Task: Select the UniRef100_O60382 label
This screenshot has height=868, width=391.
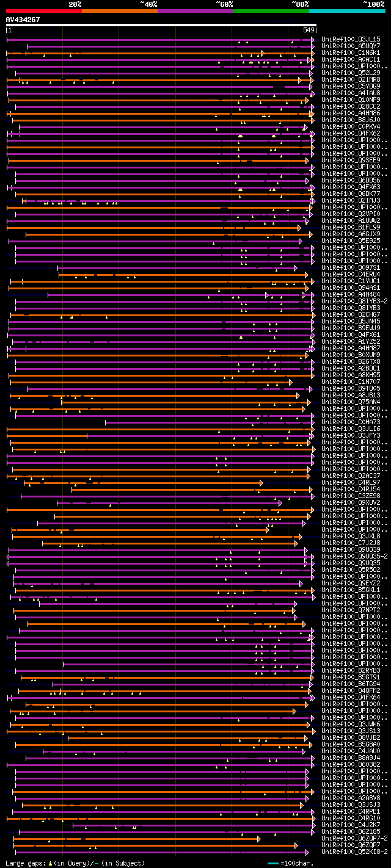Action: click(351, 764)
